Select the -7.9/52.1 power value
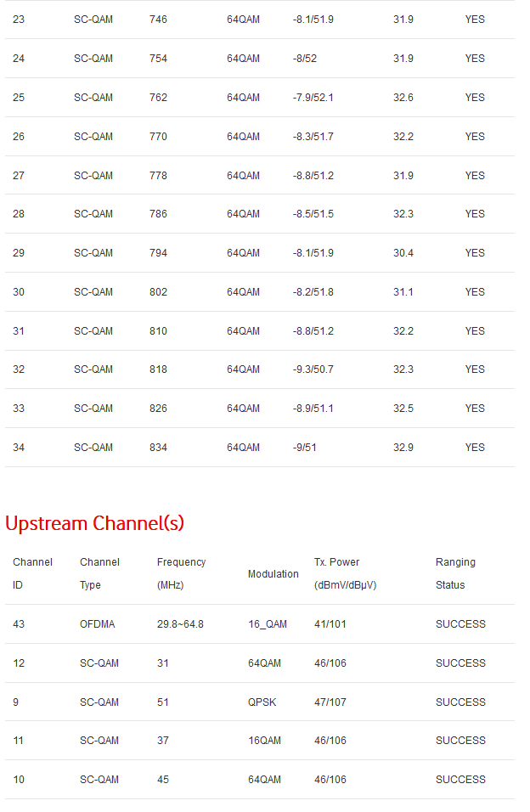The width and height of the screenshot is (530, 812). [x=313, y=98]
